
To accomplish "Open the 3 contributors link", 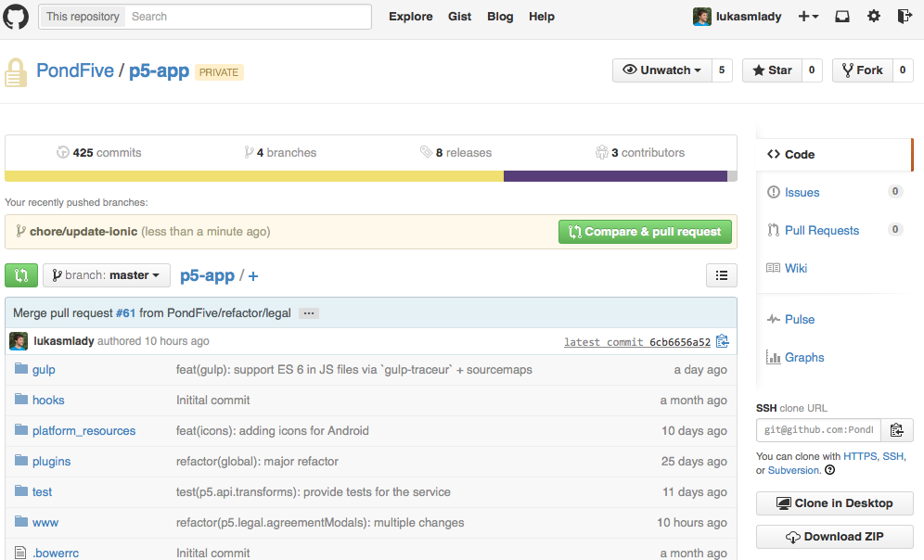I will [x=640, y=152].
